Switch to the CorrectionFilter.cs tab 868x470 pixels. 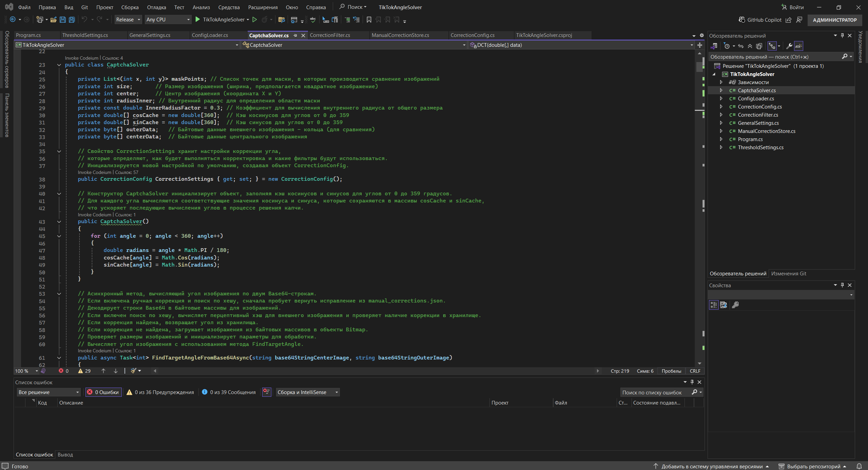330,35
